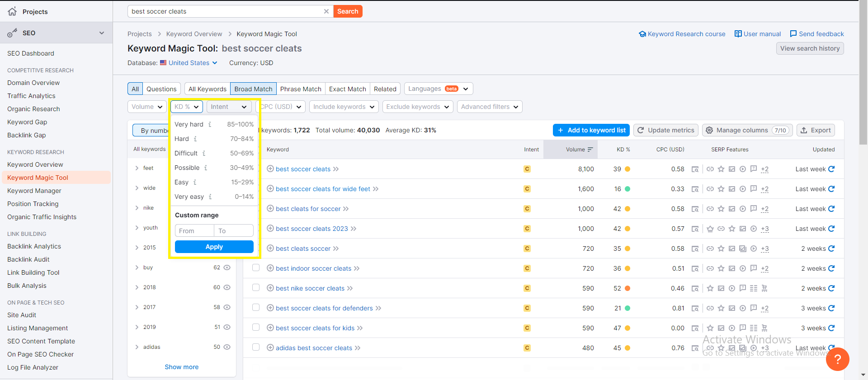This screenshot has height=380, width=868.
Task: Click the orange Search button
Action: coord(348,11)
